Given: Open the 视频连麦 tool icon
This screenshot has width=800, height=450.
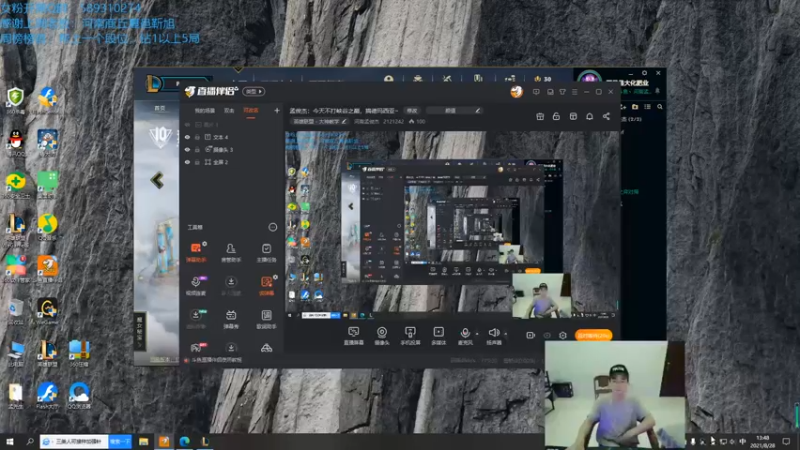Looking at the screenshot, I should pyautogui.click(x=196, y=286).
